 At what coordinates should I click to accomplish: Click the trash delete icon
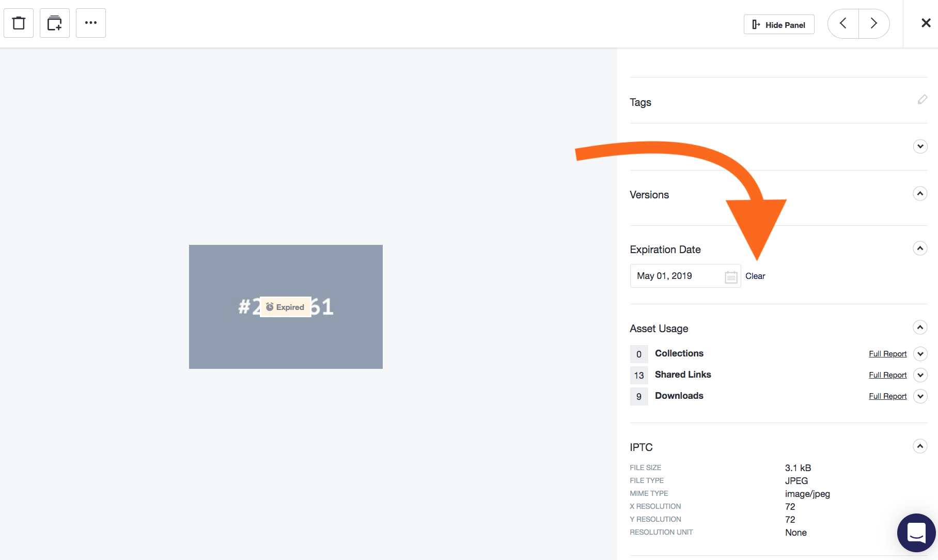19,23
